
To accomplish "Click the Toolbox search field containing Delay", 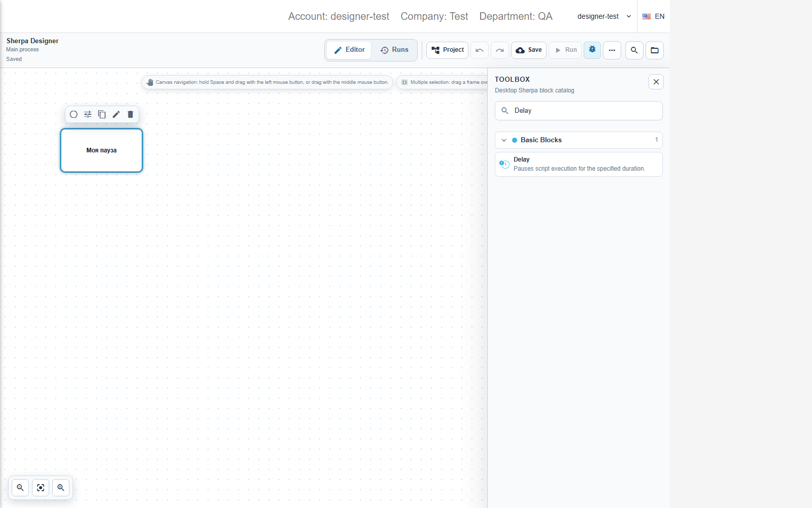I will point(579,111).
